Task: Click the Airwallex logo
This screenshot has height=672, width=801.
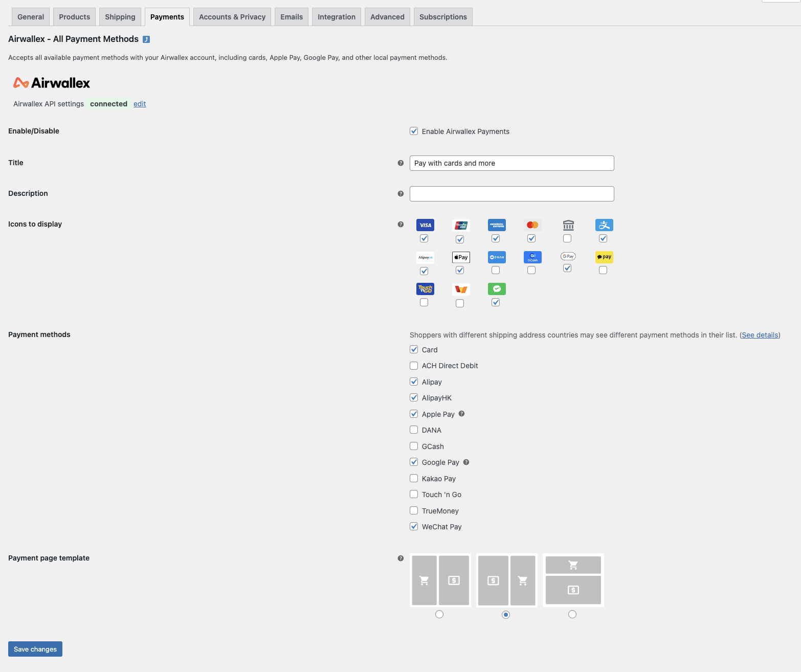Action: tap(51, 82)
